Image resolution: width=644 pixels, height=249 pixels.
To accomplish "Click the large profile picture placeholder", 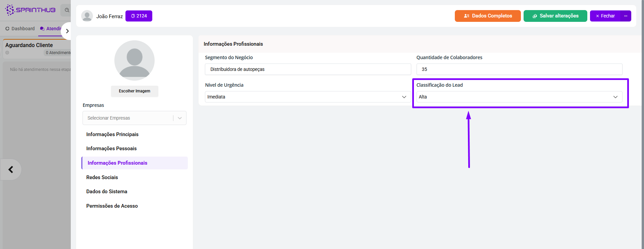I will [134, 60].
